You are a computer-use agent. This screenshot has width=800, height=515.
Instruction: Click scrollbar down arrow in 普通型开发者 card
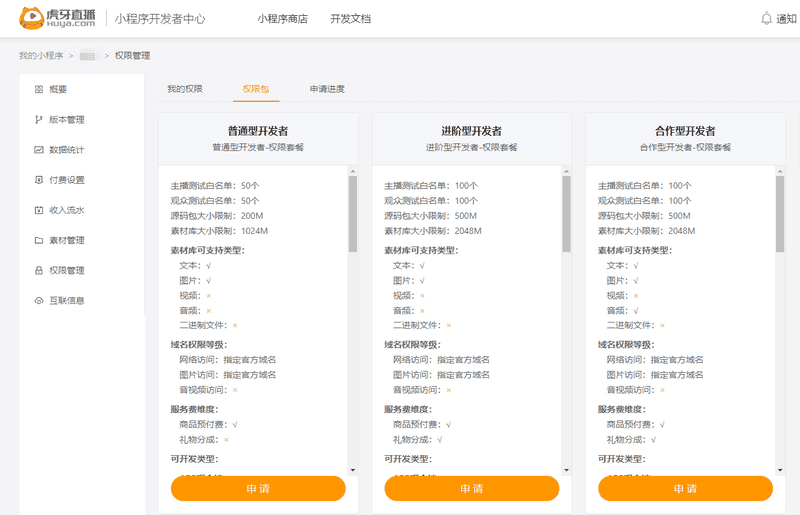tap(353, 469)
